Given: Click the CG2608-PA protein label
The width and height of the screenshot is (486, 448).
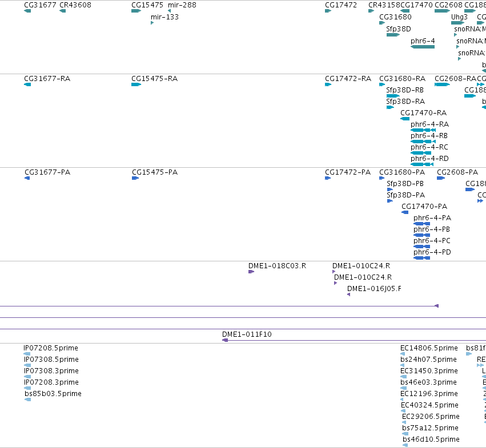Looking at the screenshot, I should 457,172.
